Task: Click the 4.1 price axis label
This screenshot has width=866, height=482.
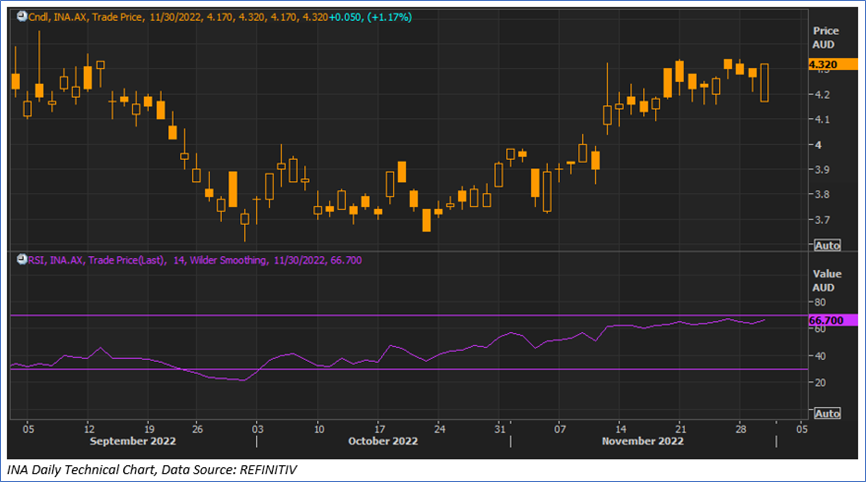Action: pyautogui.click(x=822, y=119)
